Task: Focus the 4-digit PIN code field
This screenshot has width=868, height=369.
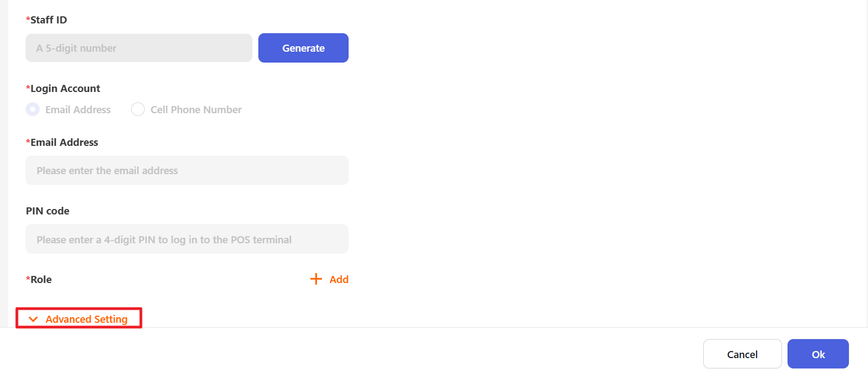Action: click(187, 239)
